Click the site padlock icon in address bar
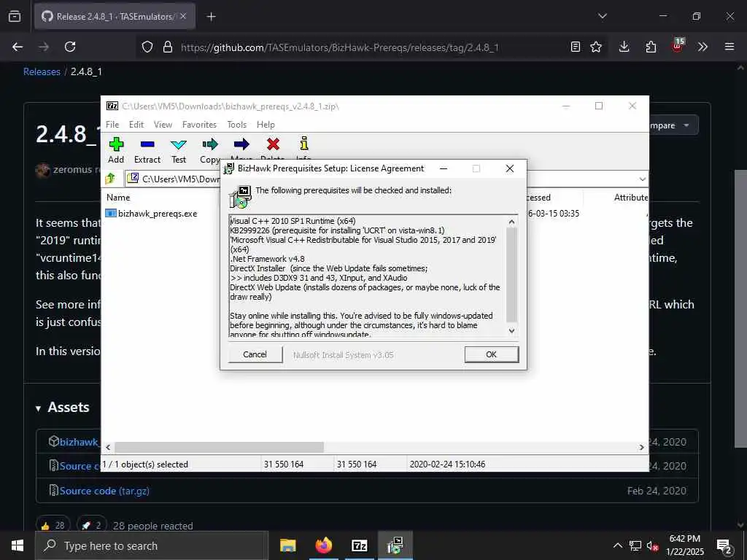 tap(167, 47)
